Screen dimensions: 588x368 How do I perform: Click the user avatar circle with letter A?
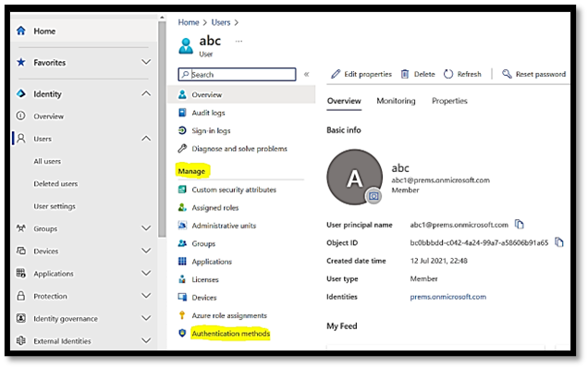point(354,177)
